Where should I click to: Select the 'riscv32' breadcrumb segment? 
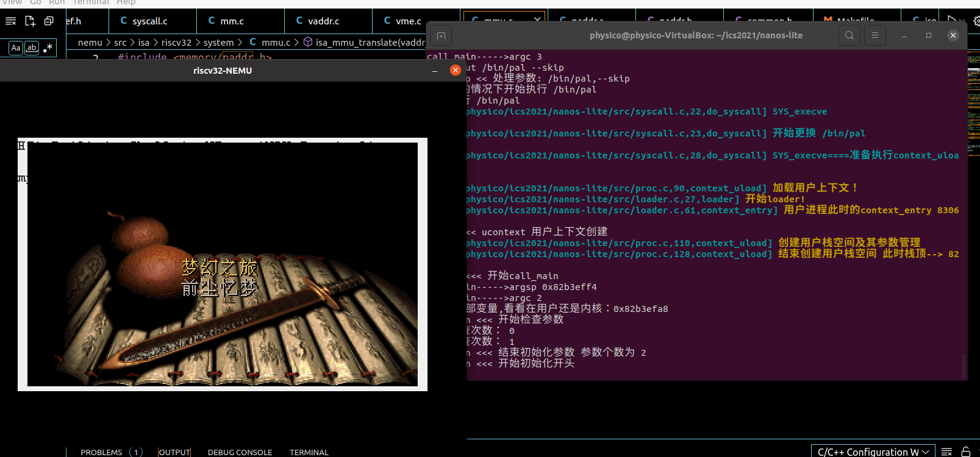[176, 43]
